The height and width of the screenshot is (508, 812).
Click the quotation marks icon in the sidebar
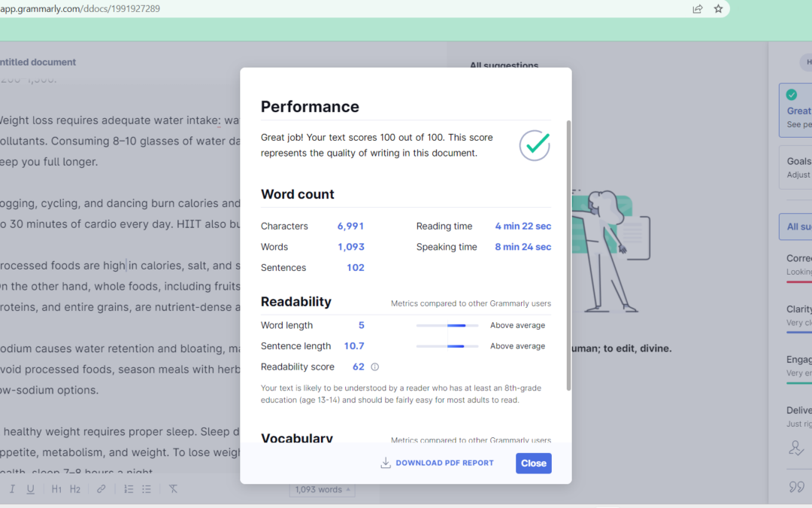click(796, 487)
